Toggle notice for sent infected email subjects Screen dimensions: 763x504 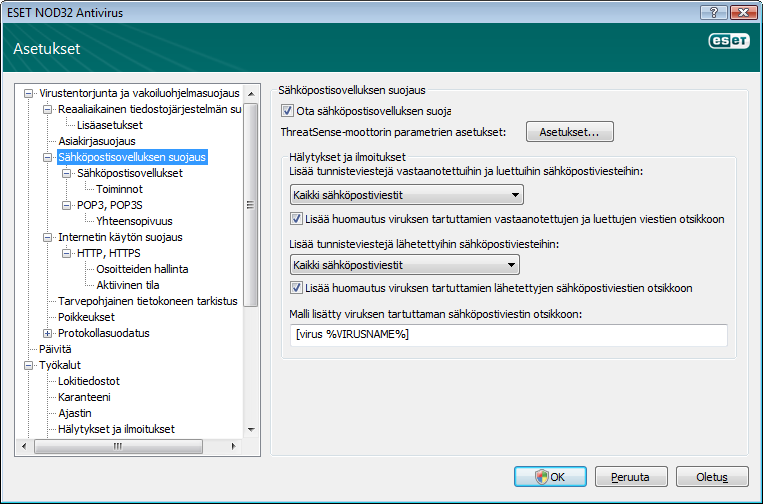296,288
